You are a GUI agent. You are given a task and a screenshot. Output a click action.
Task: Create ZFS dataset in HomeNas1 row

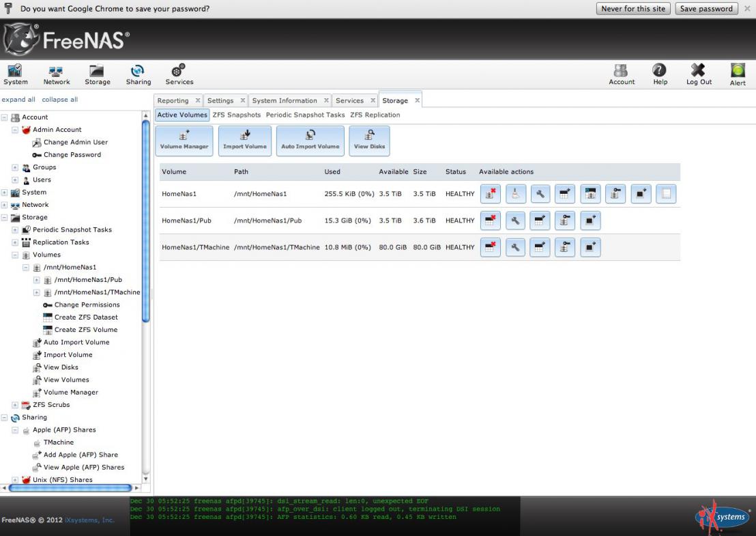(x=564, y=194)
